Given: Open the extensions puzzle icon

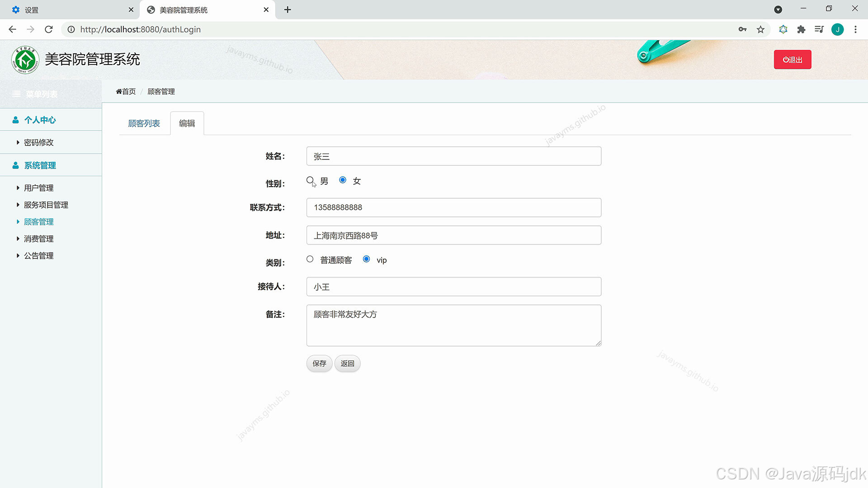Looking at the screenshot, I should (801, 29).
